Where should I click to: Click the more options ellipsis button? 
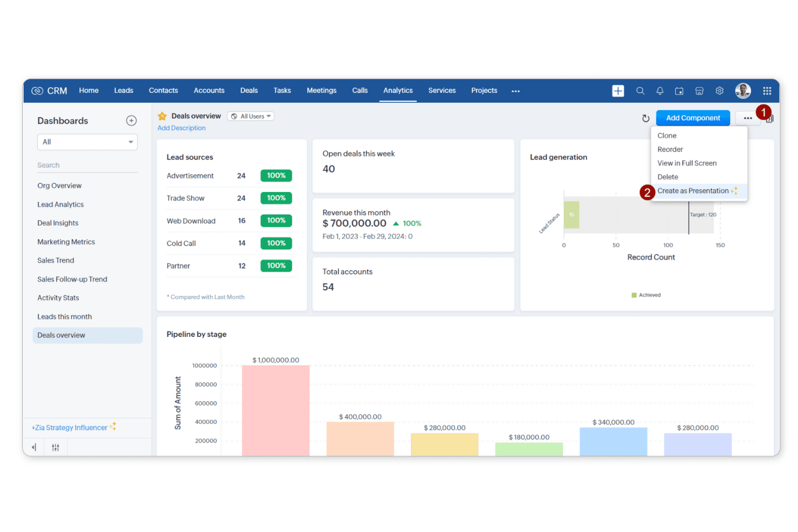[748, 118]
